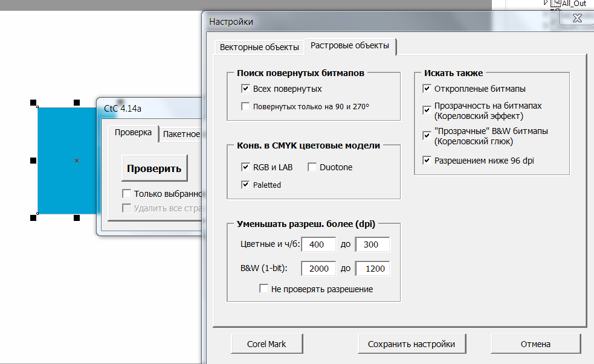Select the Растровые объекты tab

tap(350, 46)
